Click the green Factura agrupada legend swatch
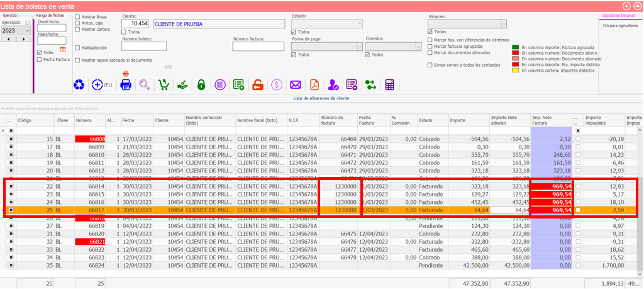 516,47
